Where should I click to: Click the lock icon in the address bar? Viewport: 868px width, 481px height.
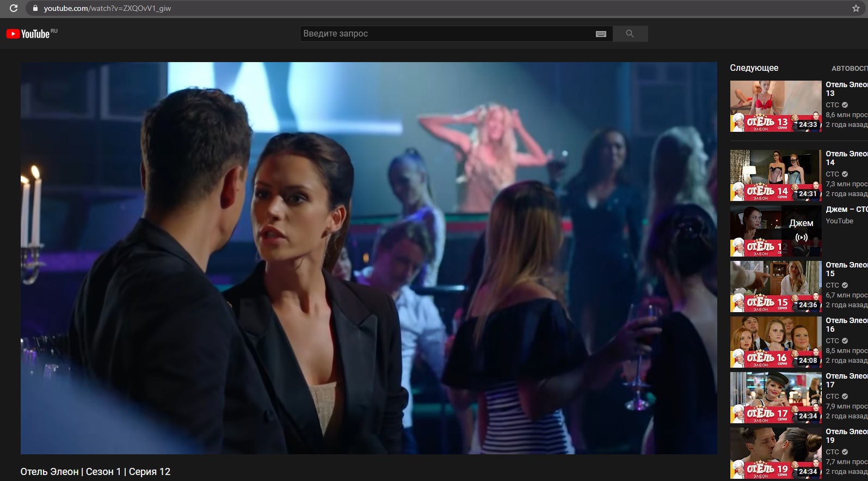(35, 8)
